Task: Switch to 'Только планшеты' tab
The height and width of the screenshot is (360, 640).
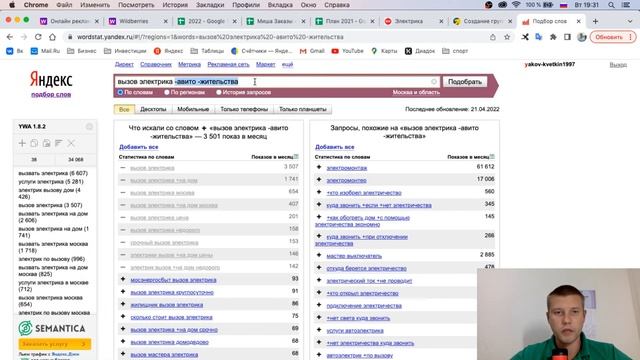Action: tap(302, 109)
